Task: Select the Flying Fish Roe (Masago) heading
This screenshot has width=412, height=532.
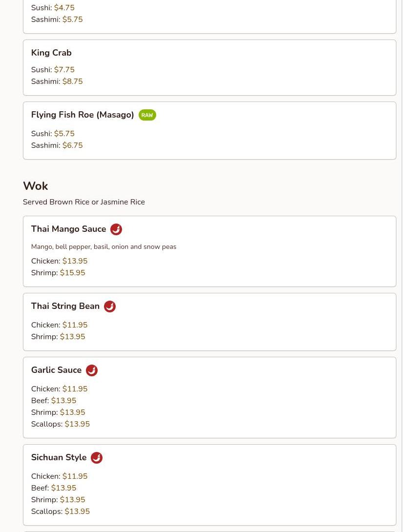Action: coord(82,115)
